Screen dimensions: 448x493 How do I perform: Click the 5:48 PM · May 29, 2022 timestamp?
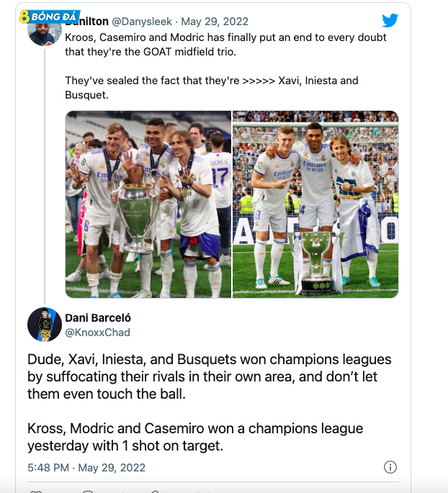[86, 468]
